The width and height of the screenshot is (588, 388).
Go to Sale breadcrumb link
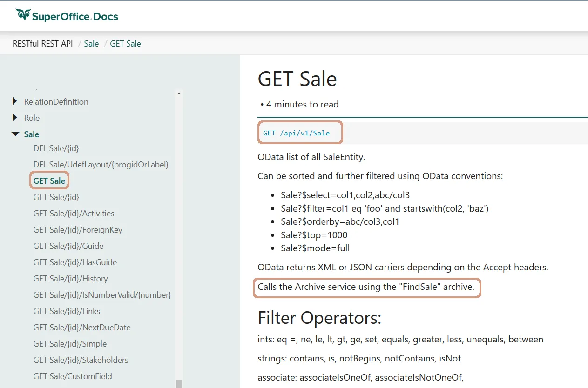(91, 44)
